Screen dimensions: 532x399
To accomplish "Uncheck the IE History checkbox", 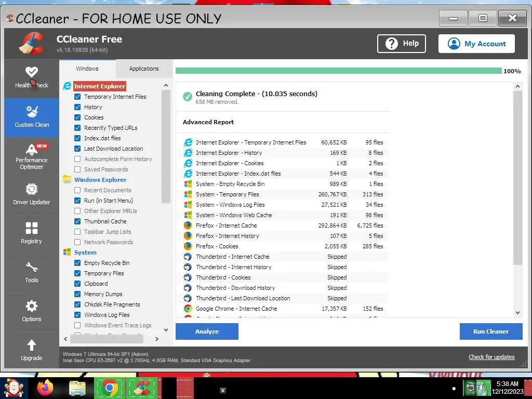I will pos(77,107).
